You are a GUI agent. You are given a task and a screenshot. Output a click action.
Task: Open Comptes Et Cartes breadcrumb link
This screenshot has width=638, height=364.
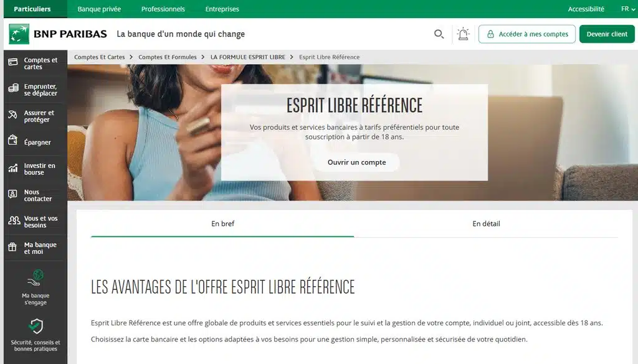[99, 57]
